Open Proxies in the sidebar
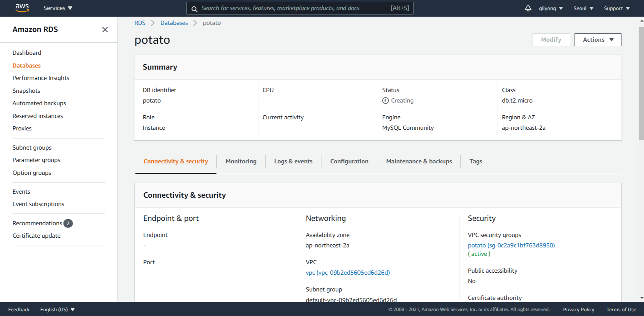 click(x=22, y=128)
